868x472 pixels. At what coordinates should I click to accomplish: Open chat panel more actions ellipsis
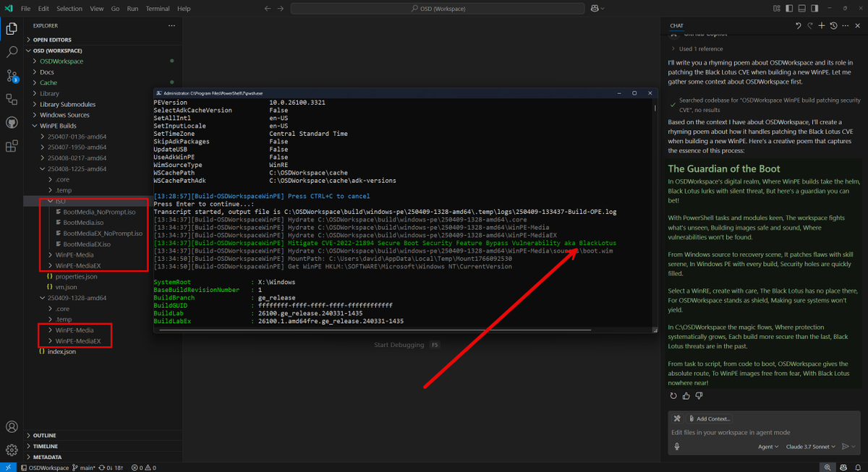[x=846, y=25]
